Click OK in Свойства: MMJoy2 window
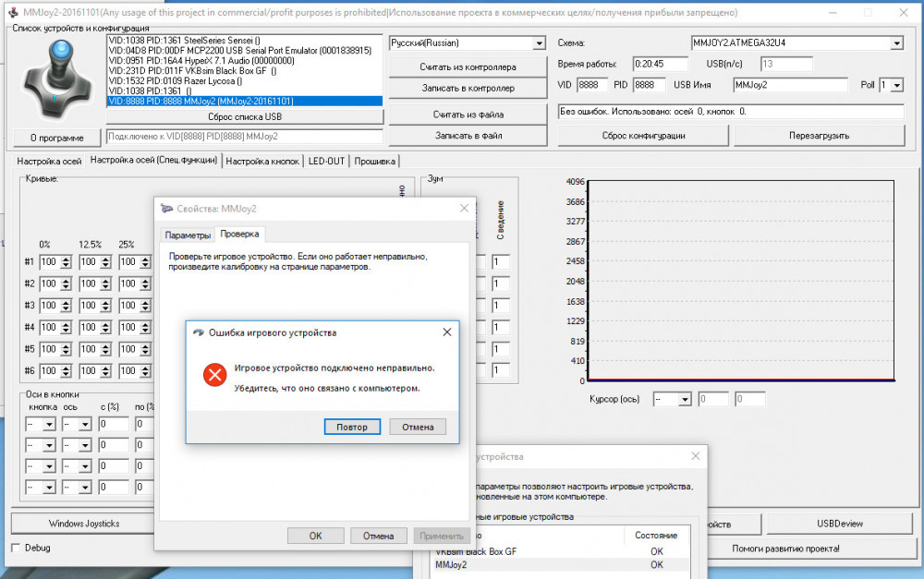This screenshot has width=924, height=579. [x=316, y=536]
